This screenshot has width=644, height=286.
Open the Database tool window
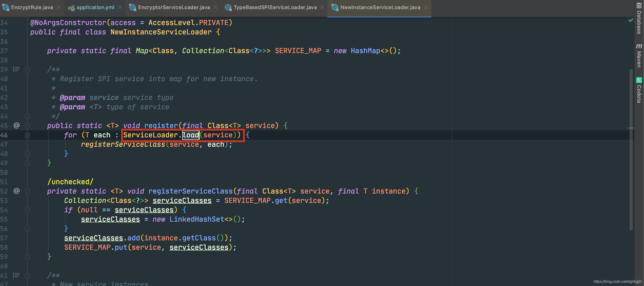point(639,19)
